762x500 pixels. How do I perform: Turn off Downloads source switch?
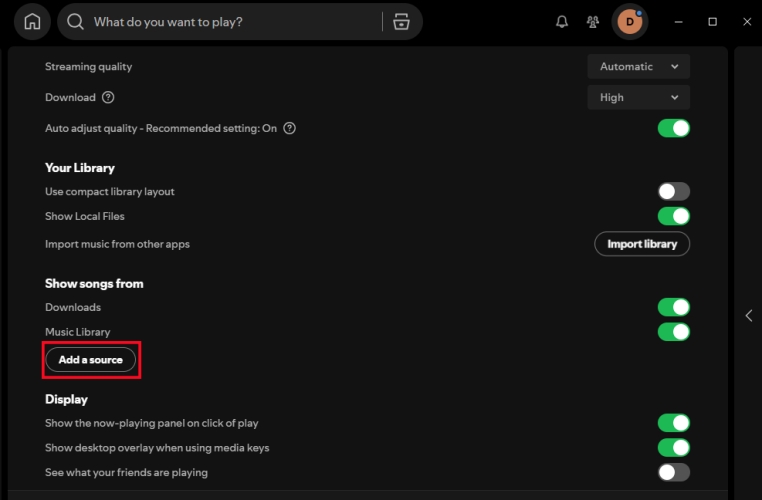[x=674, y=307]
